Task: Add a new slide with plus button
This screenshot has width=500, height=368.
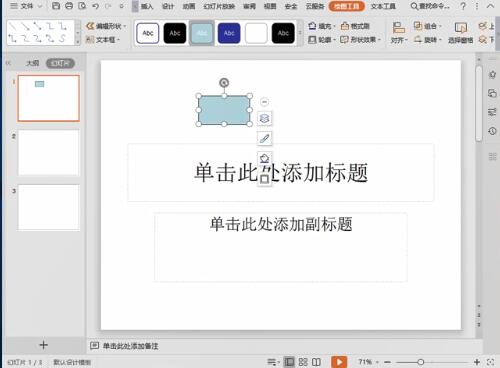Action: (x=44, y=345)
